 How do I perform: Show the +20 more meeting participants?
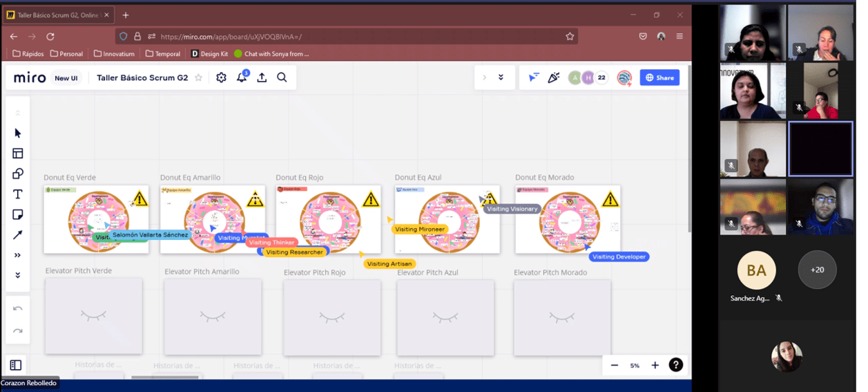[817, 270]
